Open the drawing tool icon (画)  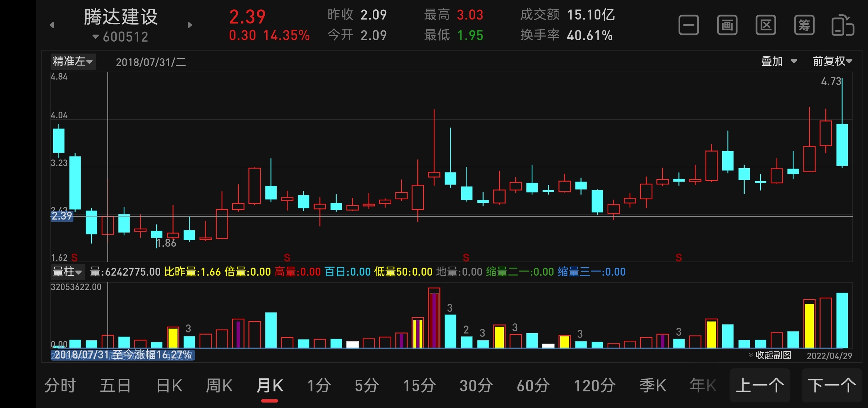(727, 25)
